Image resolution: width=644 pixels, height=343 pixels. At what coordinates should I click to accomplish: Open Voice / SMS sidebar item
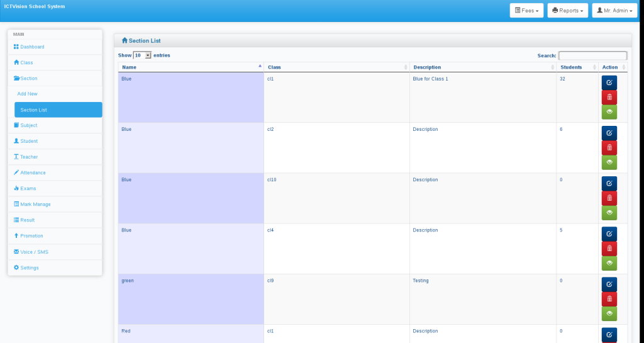pyautogui.click(x=55, y=252)
